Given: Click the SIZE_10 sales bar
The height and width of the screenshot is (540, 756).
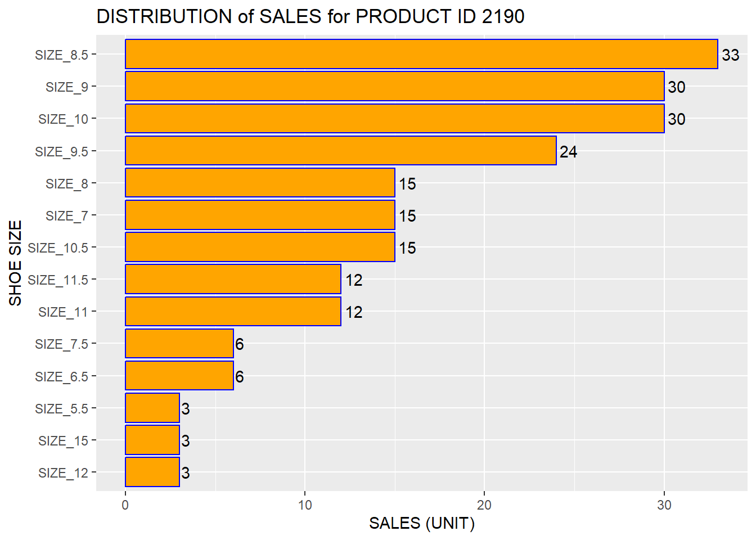Looking at the screenshot, I should coord(394,119).
